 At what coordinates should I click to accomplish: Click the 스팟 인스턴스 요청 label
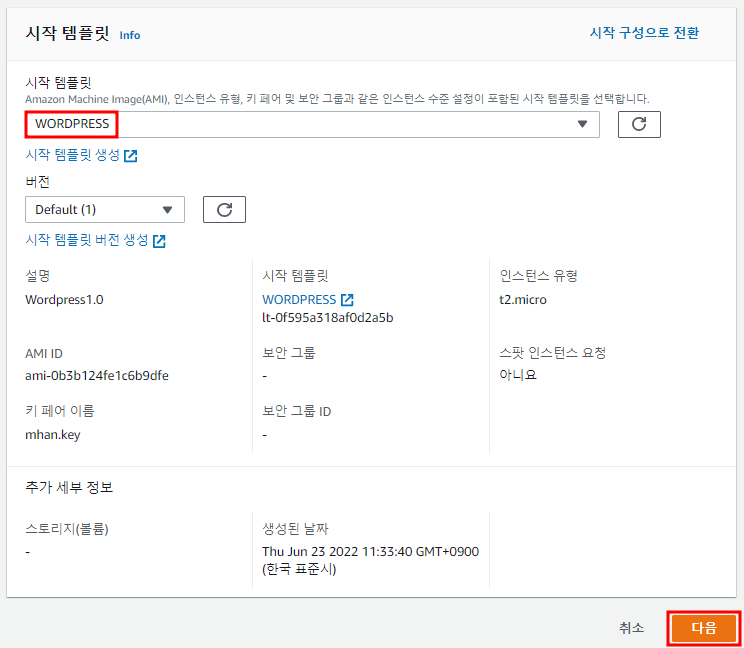(x=552, y=352)
